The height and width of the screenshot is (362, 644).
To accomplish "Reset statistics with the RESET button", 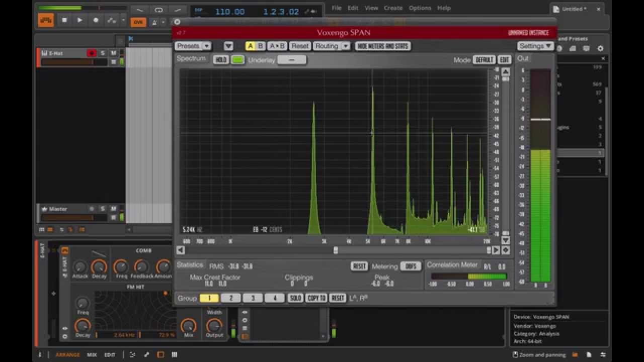I will (359, 266).
